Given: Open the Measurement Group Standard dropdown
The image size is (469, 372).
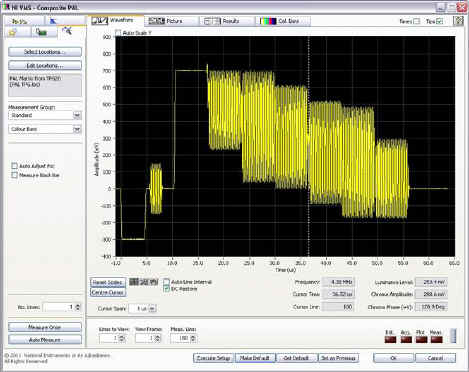Looking at the screenshot, I should click(x=77, y=115).
